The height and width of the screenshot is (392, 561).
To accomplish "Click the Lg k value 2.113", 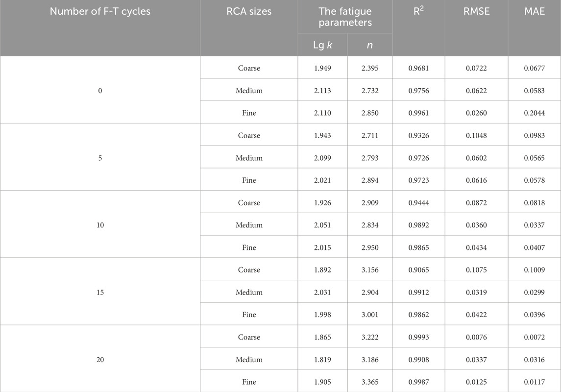I will [323, 90].
